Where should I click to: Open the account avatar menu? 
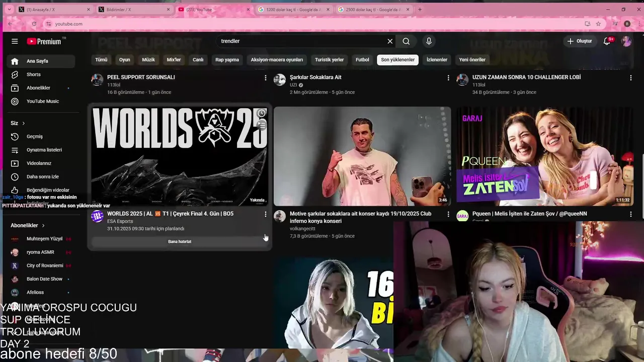[626, 41]
